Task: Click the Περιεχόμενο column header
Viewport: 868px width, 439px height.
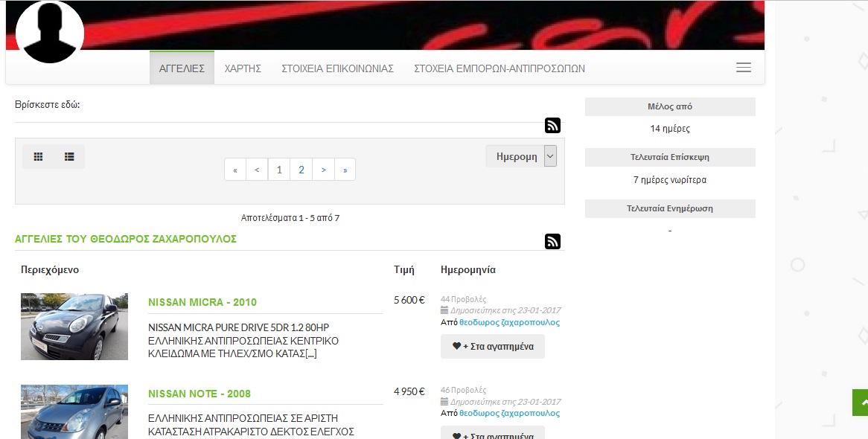Action: (50, 270)
